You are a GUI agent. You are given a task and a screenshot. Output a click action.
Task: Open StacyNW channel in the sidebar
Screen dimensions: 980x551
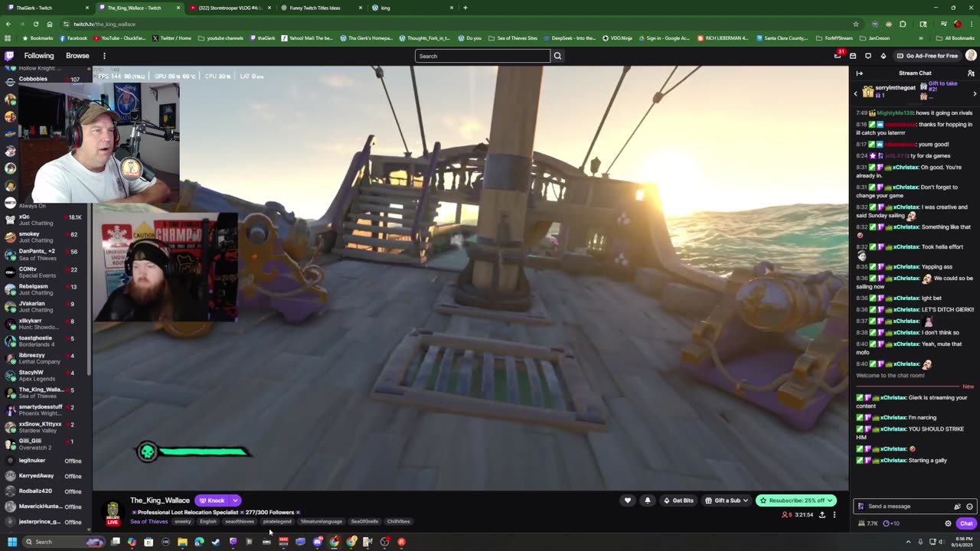tap(46, 376)
